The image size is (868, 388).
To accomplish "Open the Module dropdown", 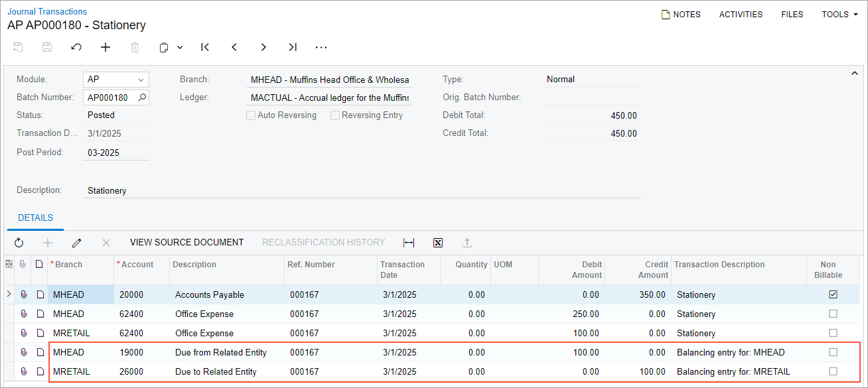I will pos(141,80).
